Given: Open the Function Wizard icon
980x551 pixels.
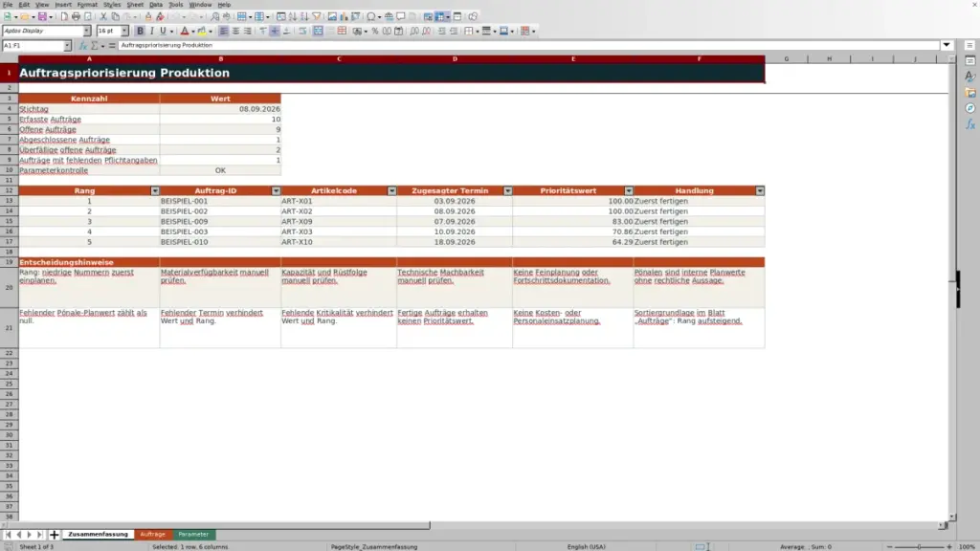Looking at the screenshot, I should [82, 46].
